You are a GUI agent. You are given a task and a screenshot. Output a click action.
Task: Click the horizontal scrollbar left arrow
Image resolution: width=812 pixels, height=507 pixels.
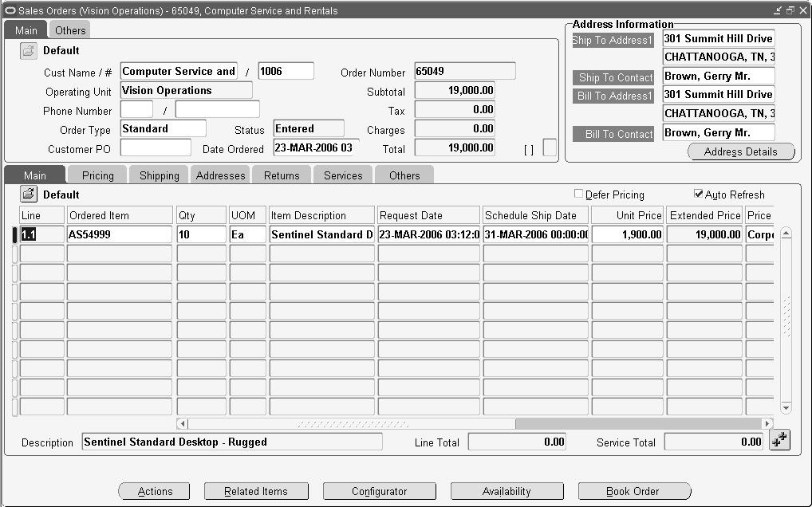[x=183, y=424]
